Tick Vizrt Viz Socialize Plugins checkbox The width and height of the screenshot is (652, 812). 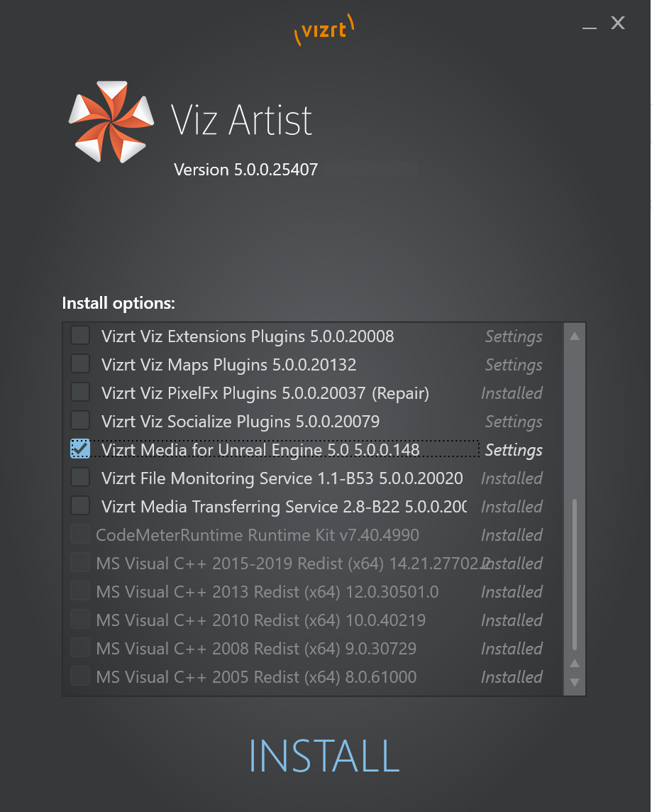80,421
